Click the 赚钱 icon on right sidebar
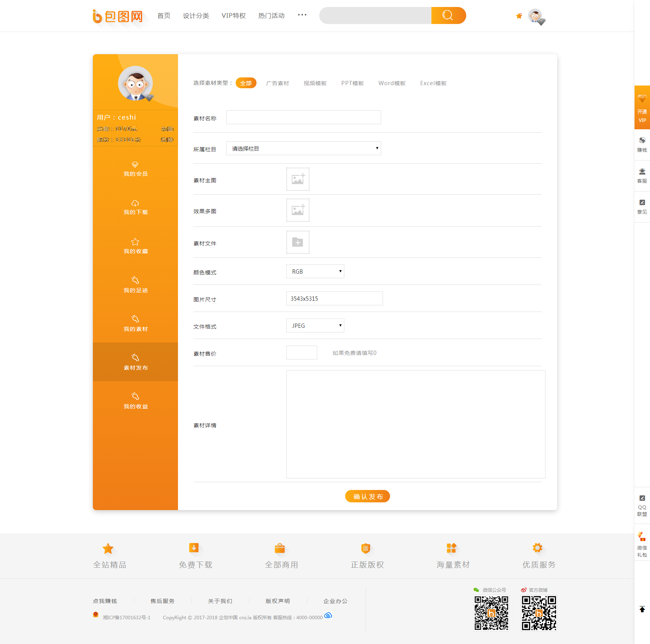 642,140
